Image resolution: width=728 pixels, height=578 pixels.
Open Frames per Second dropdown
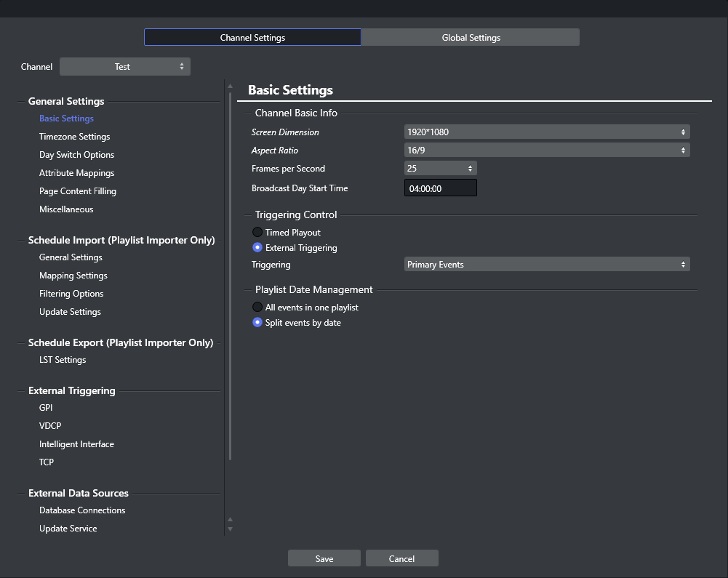coord(440,169)
